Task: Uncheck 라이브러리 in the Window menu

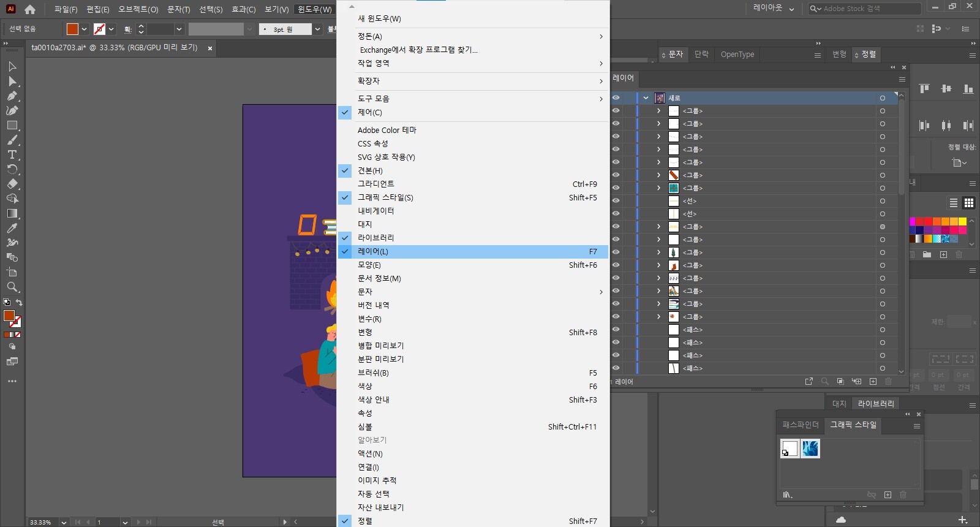Action: 375,238
